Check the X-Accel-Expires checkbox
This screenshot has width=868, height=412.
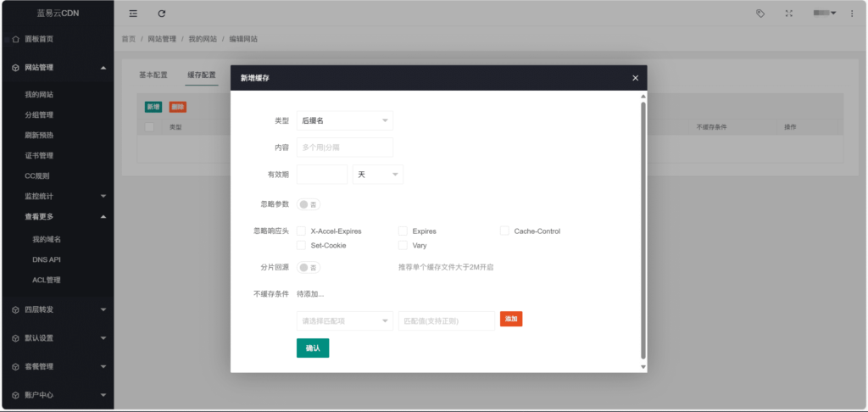[301, 231]
